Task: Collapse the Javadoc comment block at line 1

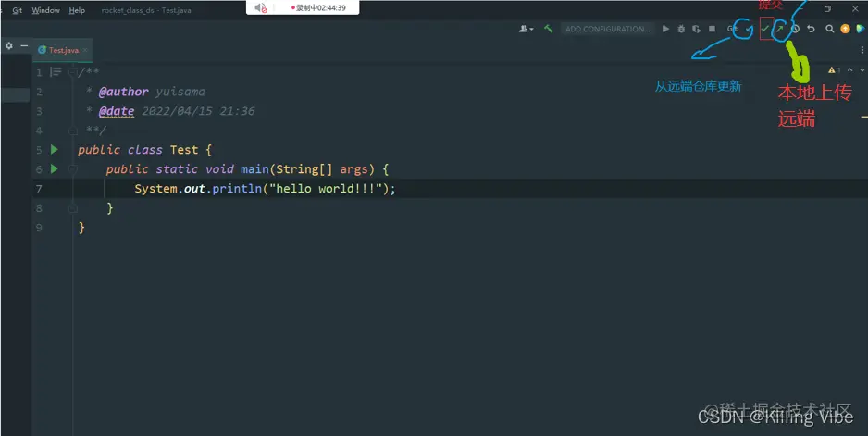Action: (x=72, y=72)
